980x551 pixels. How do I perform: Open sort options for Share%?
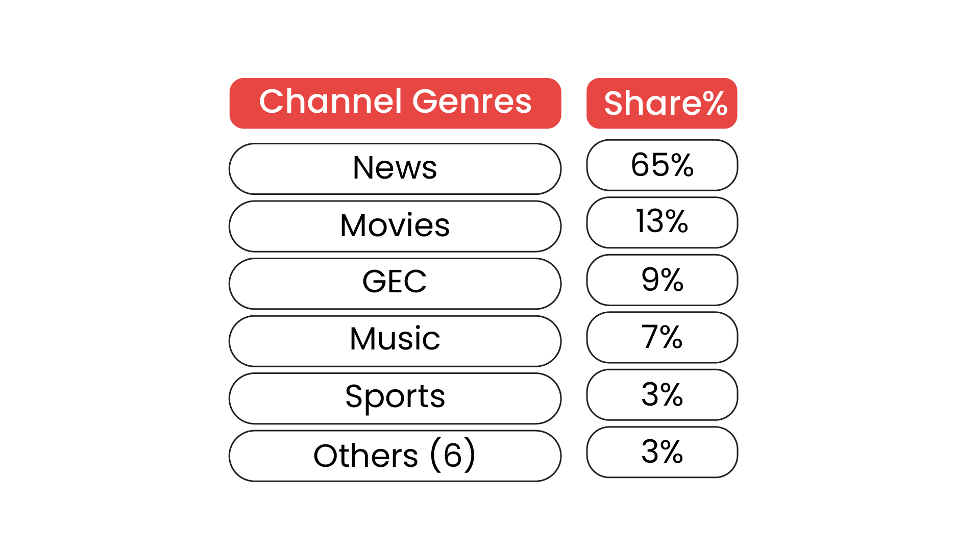pos(666,102)
